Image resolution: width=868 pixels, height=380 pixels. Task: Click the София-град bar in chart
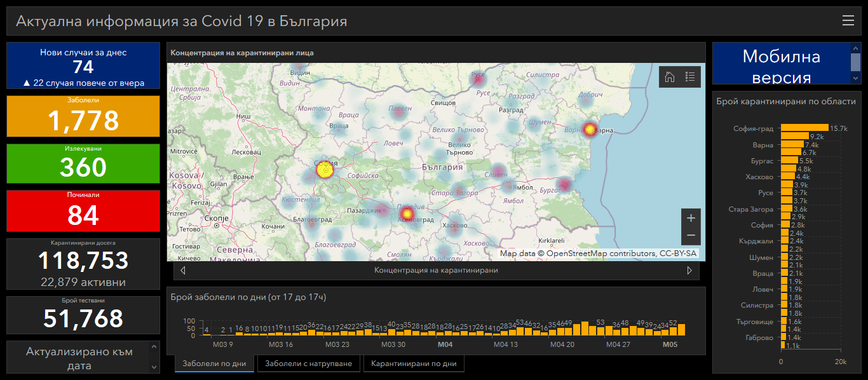(x=804, y=128)
